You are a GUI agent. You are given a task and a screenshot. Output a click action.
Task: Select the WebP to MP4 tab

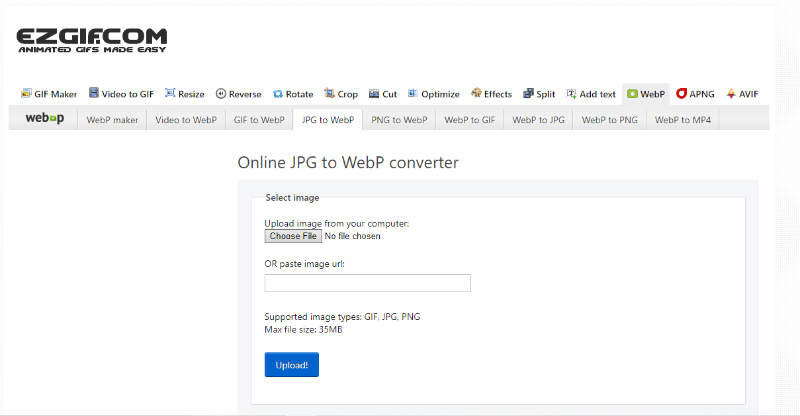tap(683, 119)
